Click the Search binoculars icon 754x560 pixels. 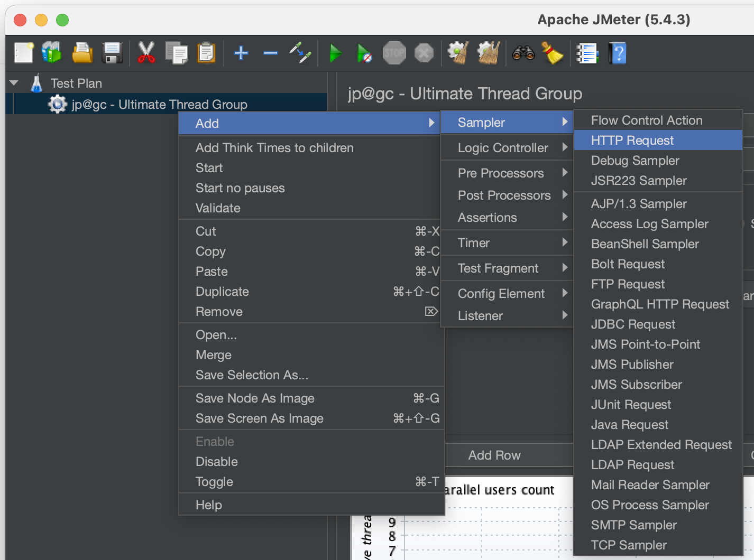[523, 53]
